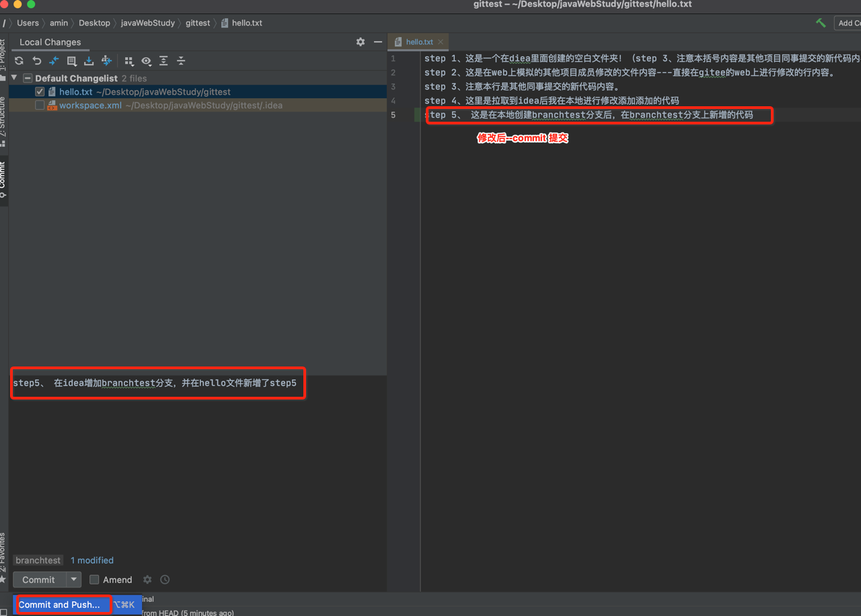Toggle the Default Changelist checkbox
861x616 pixels.
(28, 78)
